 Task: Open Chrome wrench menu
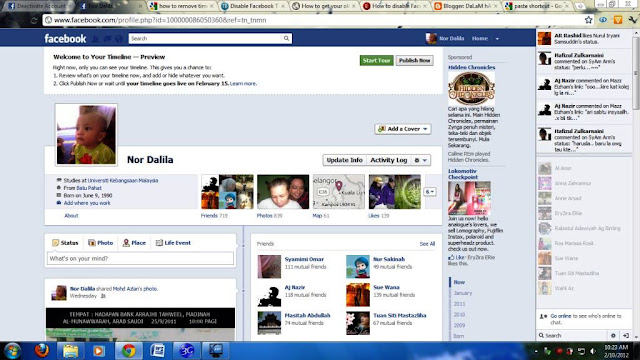coord(632,20)
